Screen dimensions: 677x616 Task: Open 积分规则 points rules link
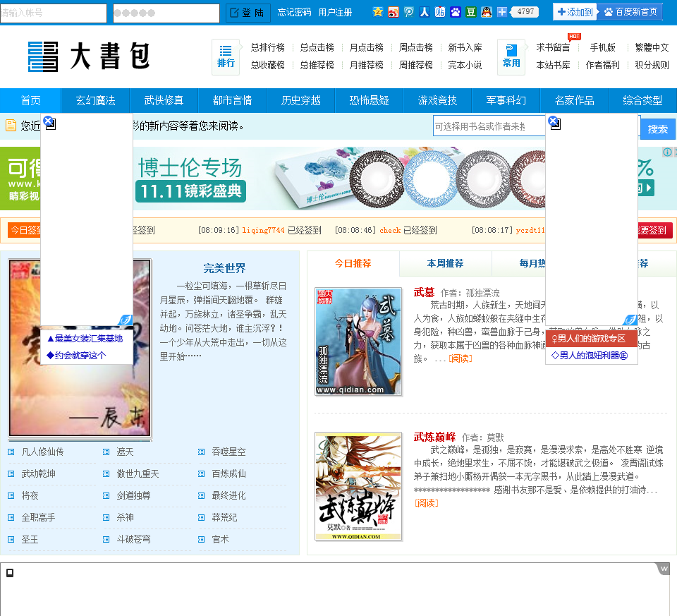[652, 65]
